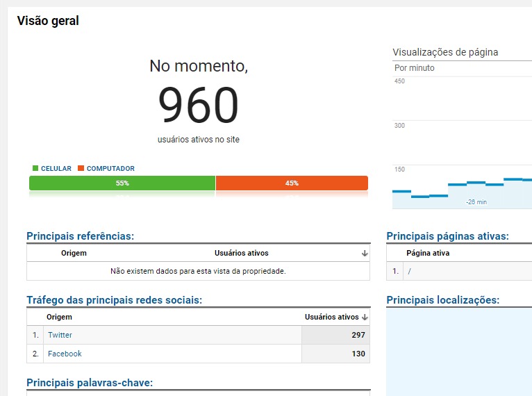Screen dimensions: 532x396
Task: Open the Facebook social source link
Action: coord(65,354)
